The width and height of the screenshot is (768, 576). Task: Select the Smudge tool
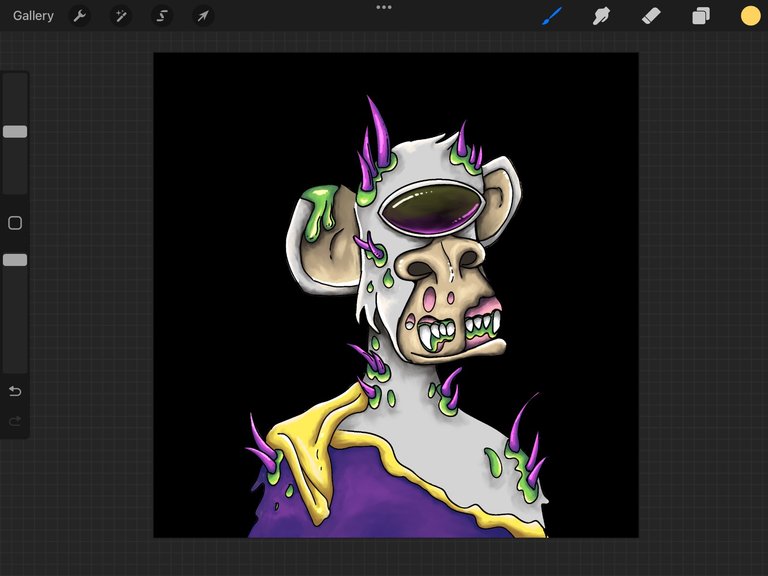coord(601,16)
